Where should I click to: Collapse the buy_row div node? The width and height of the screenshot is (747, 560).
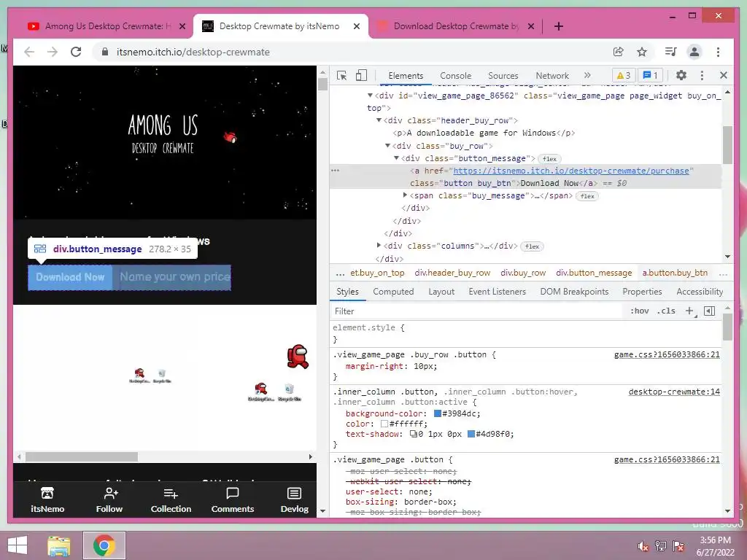388,145
